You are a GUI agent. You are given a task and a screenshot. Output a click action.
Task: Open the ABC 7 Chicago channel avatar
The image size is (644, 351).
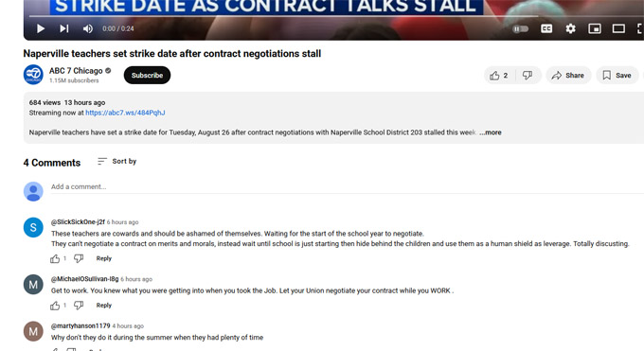click(33, 75)
